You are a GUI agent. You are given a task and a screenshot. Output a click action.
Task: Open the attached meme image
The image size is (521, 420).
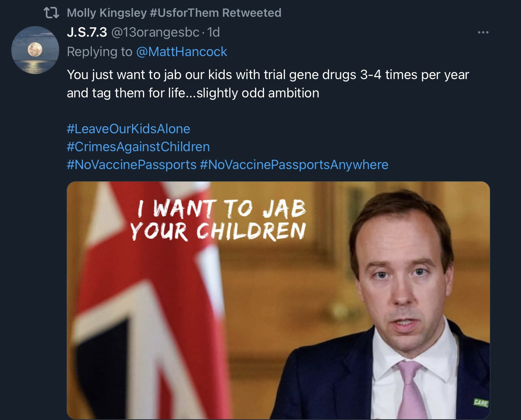(x=278, y=300)
